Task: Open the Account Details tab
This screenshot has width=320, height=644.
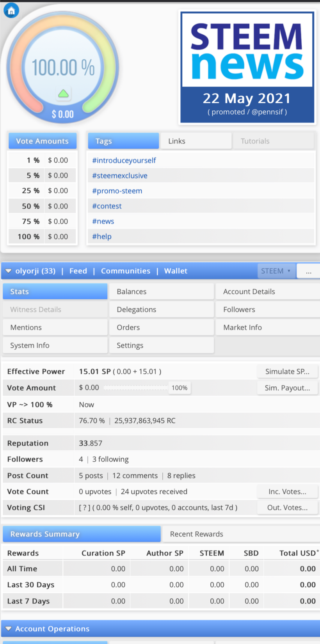Action: [268, 292]
